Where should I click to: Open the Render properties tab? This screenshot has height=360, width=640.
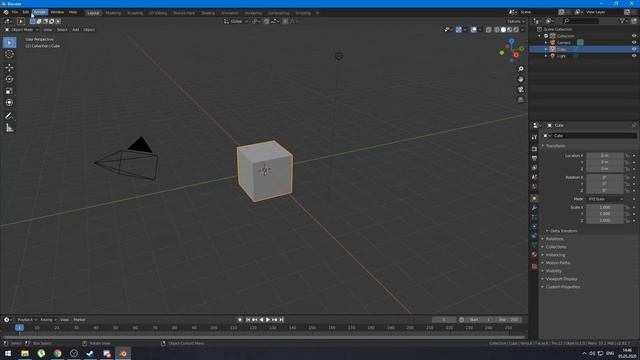coord(534,149)
